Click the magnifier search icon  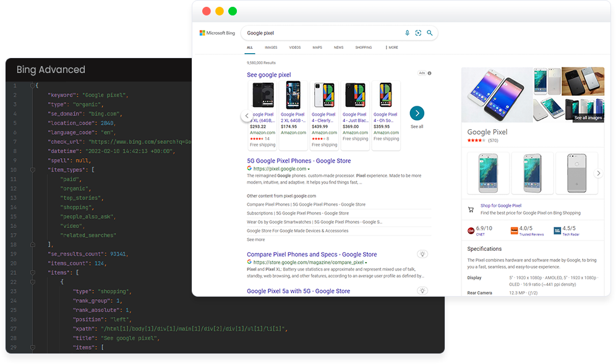(430, 33)
